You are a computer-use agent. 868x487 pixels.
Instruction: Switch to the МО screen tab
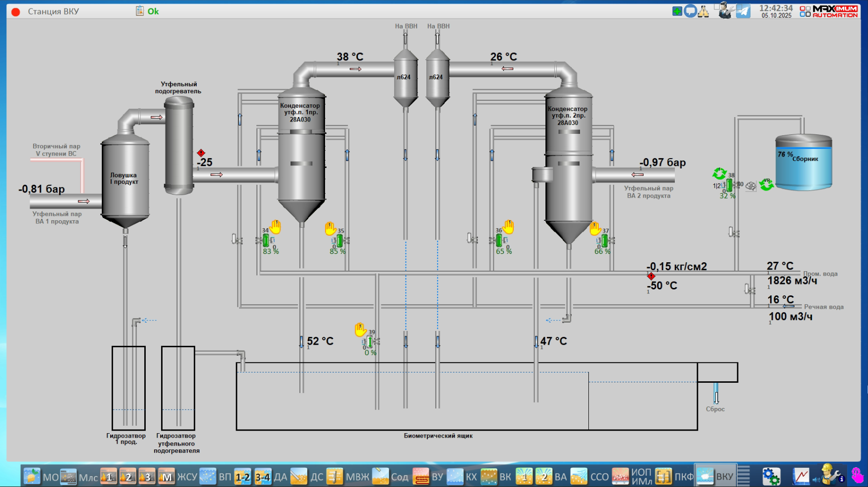point(33,477)
